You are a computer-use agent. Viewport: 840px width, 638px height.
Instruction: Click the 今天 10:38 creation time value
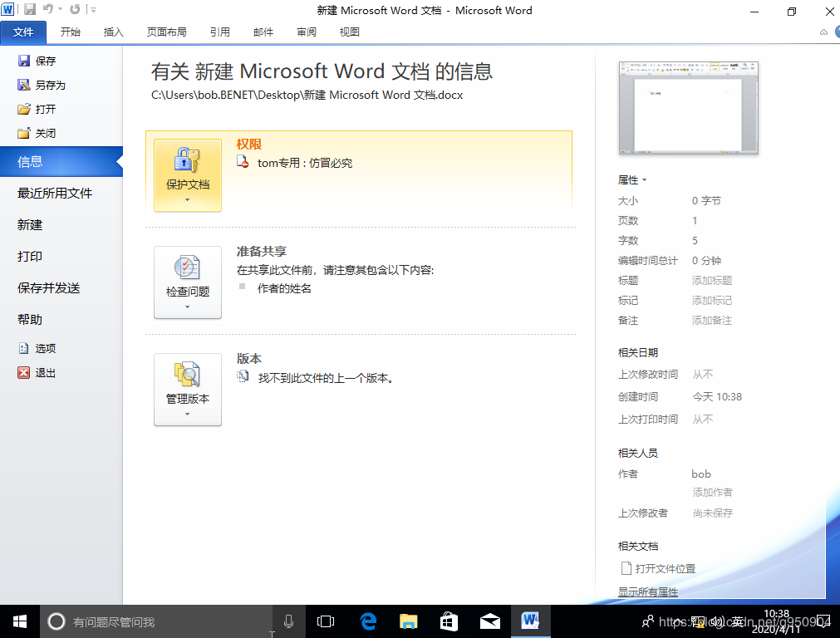[717, 397]
